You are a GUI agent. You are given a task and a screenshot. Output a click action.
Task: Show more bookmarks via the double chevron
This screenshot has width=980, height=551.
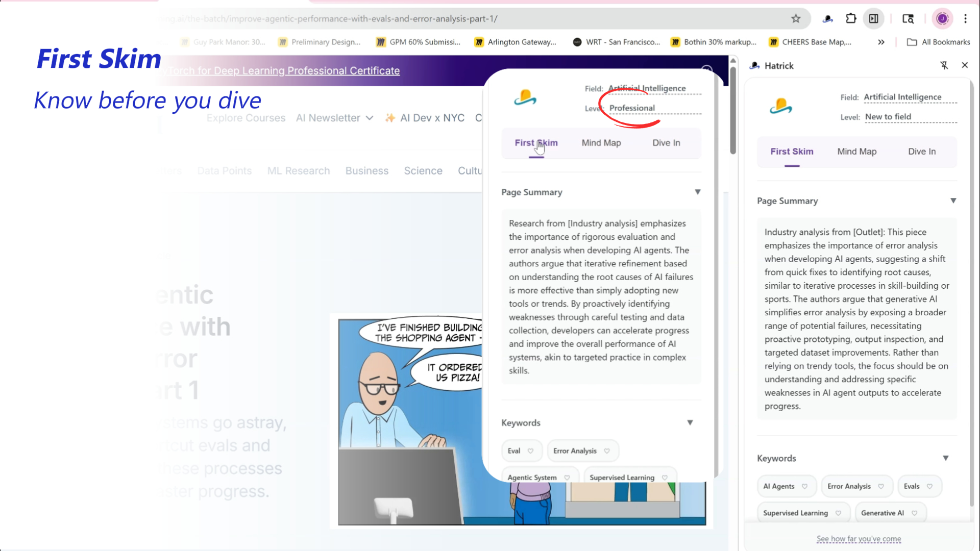pyautogui.click(x=881, y=42)
